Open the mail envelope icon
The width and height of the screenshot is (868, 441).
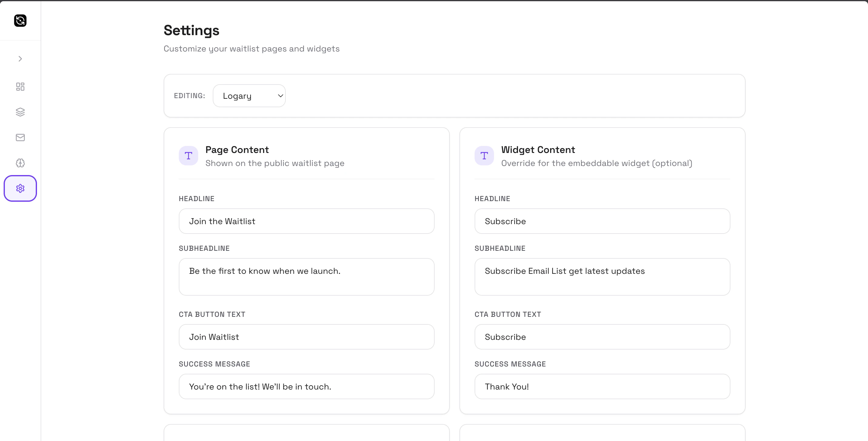(20, 137)
